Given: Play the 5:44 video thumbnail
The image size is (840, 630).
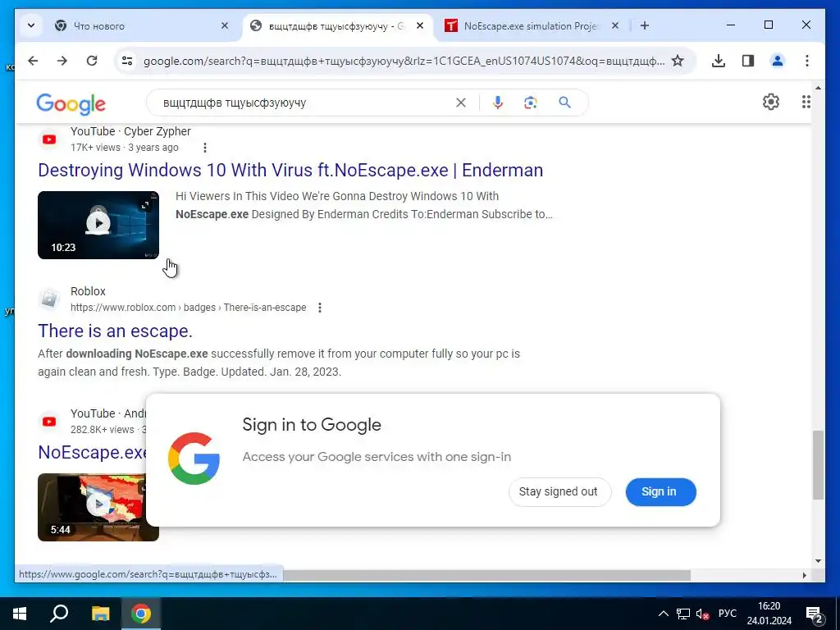Looking at the screenshot, I should coord(92,507).
